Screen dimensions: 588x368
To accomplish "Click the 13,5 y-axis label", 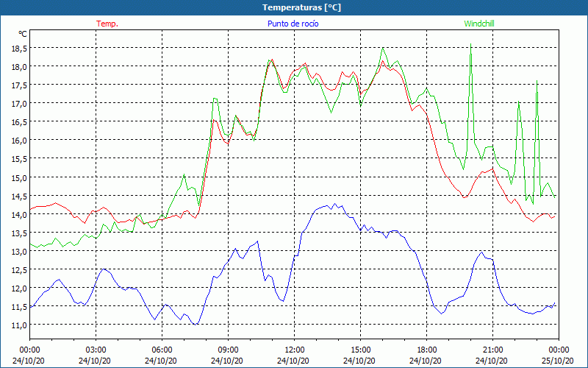I will (x=20, y=233).
